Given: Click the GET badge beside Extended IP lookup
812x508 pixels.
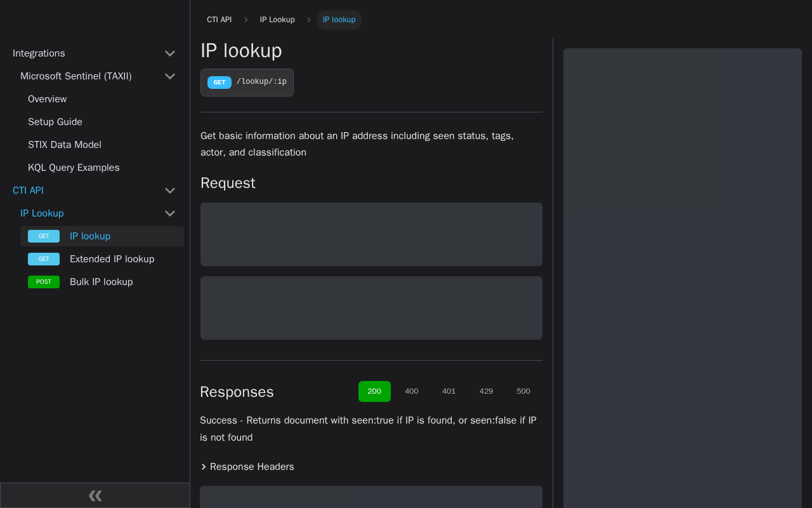Looking at the screenshot, I should 44,259.
